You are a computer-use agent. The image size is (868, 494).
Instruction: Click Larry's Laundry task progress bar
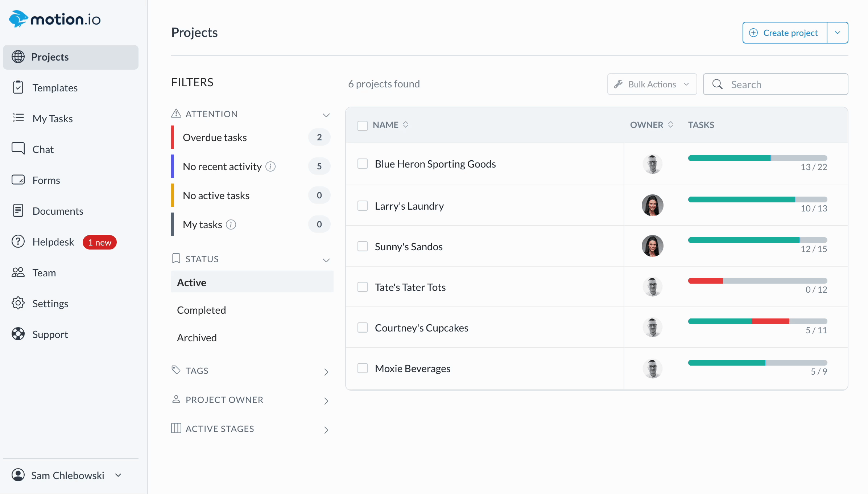click(757, 199)
